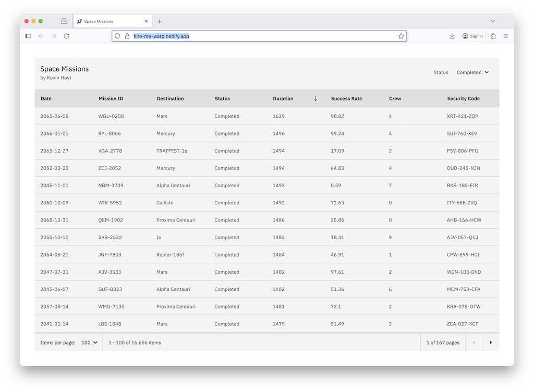Toggle the browser sidebar icon
This screenshot has height=392, width=534.
coord(28,36)
